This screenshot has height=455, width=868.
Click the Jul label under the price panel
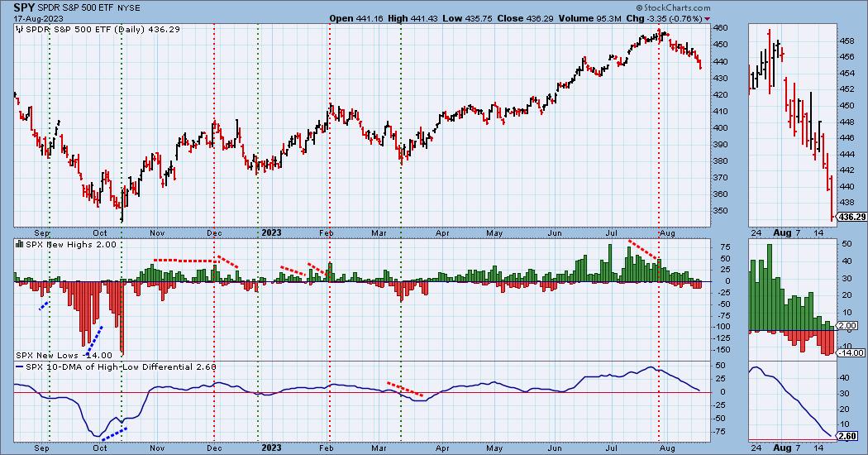point(612,233)
